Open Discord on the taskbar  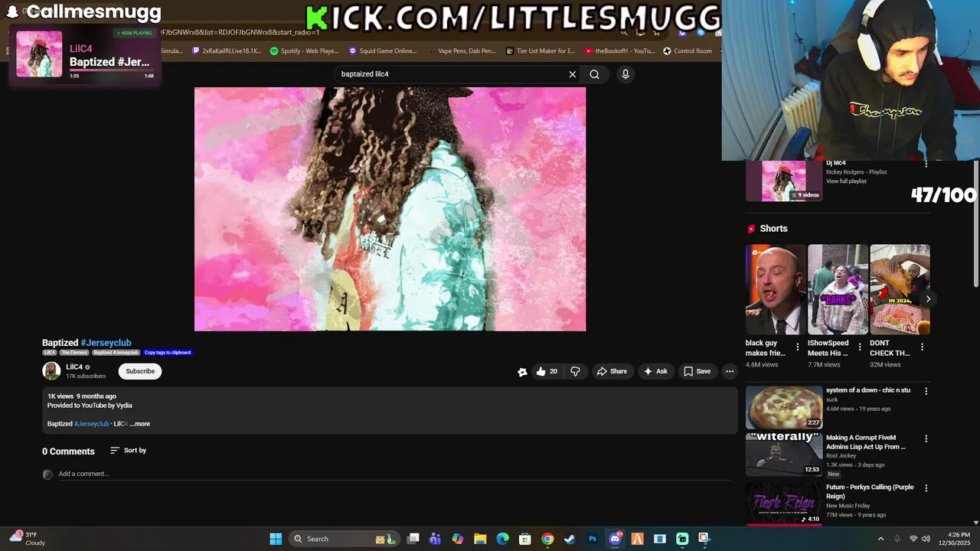pyautogui.click(x=615, y=539)
